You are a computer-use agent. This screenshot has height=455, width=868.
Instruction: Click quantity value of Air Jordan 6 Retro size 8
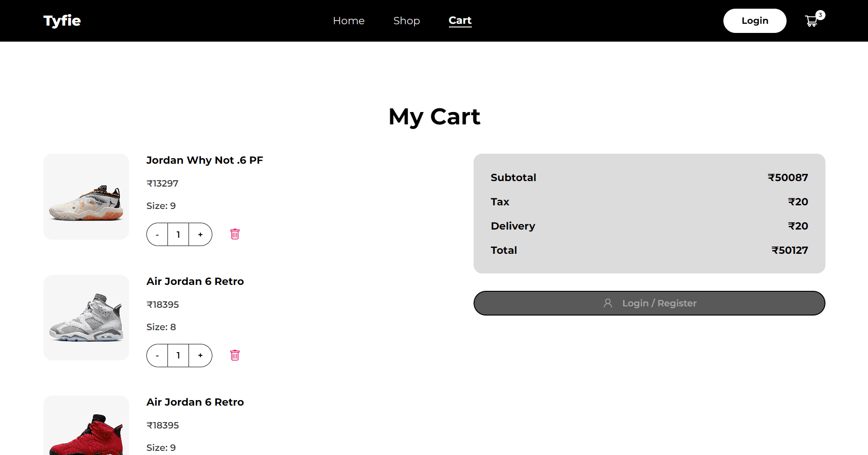point(178,355)
